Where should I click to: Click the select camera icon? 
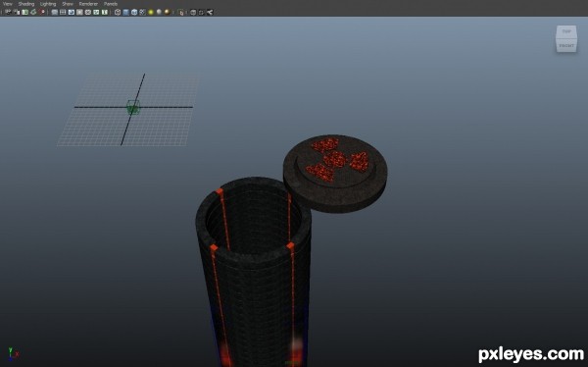point(8,12)
